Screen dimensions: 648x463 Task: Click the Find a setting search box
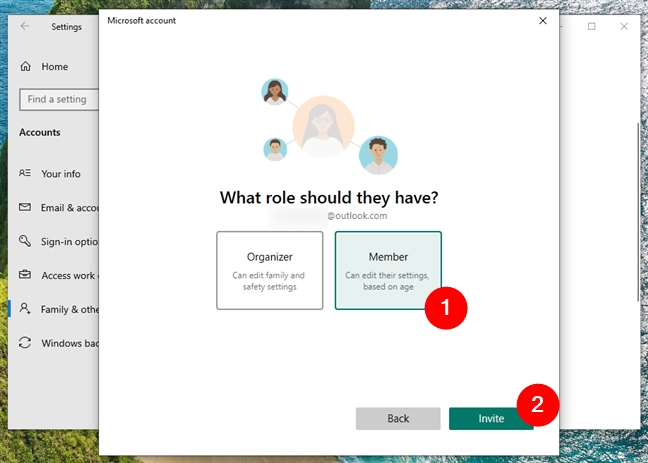coord(59,99)
